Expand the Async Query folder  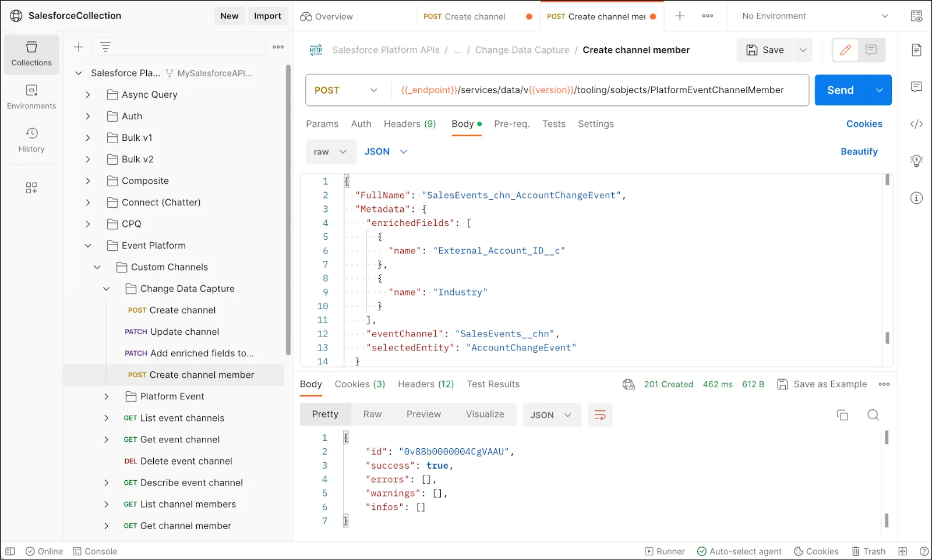88,94
